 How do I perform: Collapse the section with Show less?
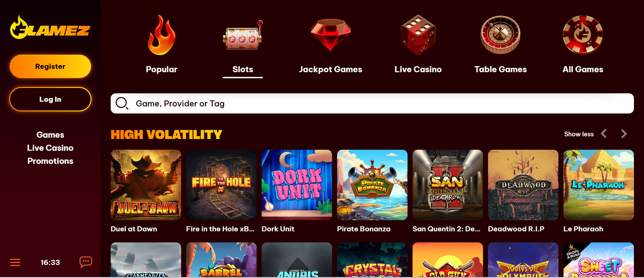(x=579, y=134)
